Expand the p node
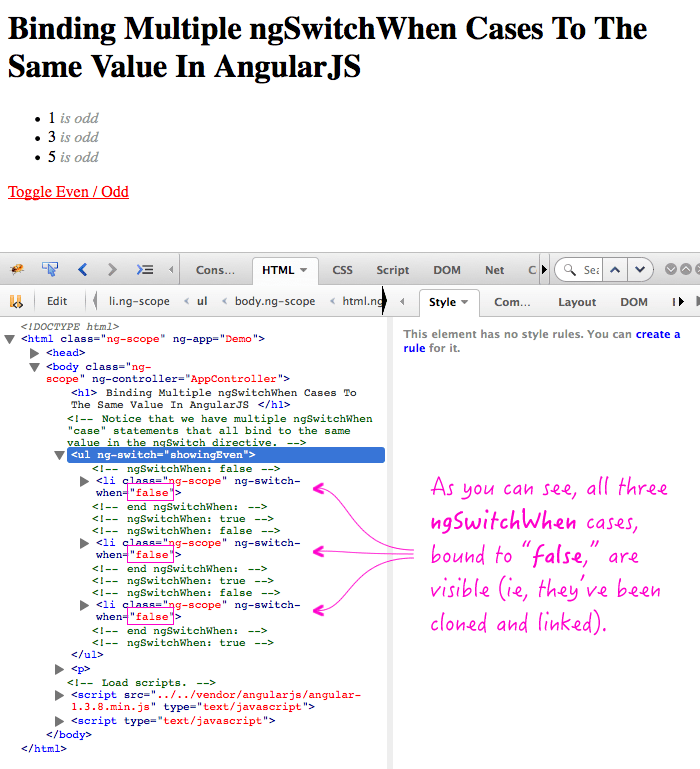The width and height of the screenshot is (700, 769). 59,669
